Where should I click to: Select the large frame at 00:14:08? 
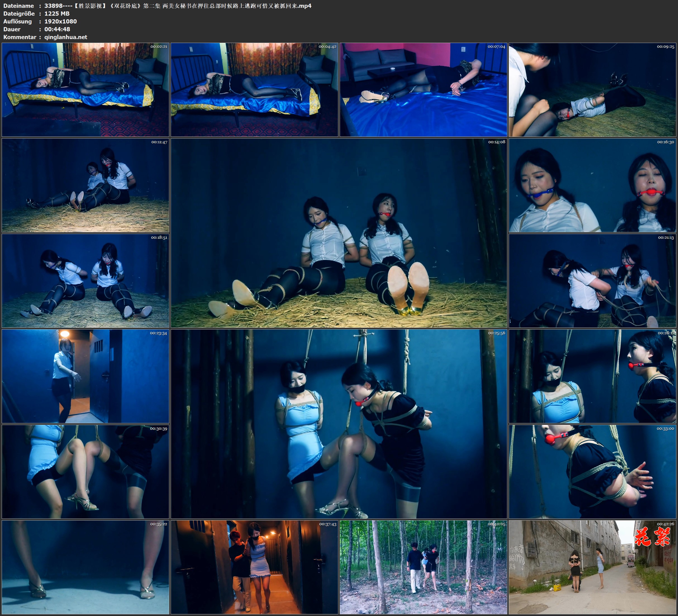(x=339, y=233)
